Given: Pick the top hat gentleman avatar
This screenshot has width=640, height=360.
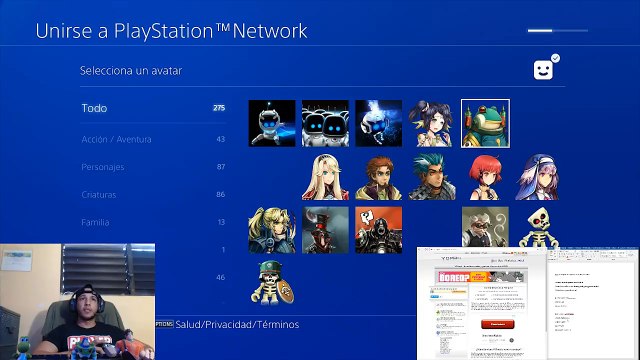Looking at the screenshot, I should click(325, 230).
